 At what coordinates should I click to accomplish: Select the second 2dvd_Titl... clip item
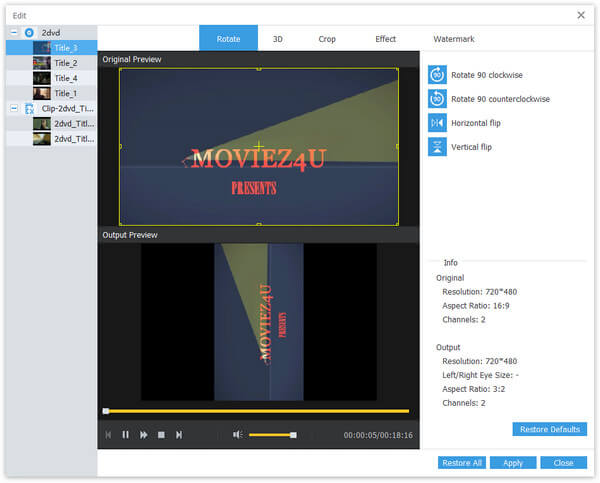51,139
